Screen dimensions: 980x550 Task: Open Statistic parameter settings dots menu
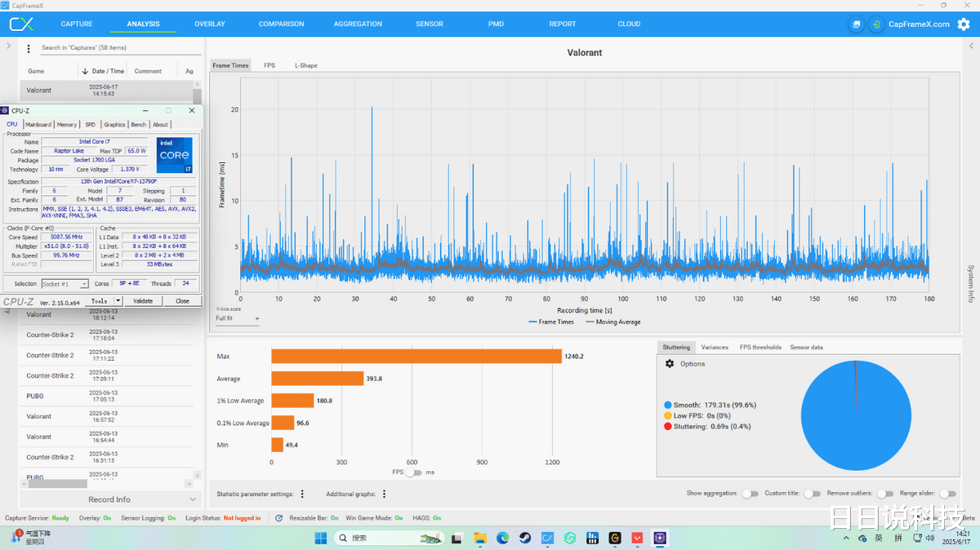(x=302, y=494)
